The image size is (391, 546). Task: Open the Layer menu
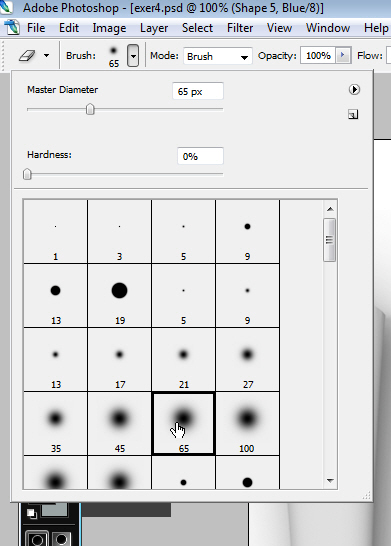click(154, 28)
